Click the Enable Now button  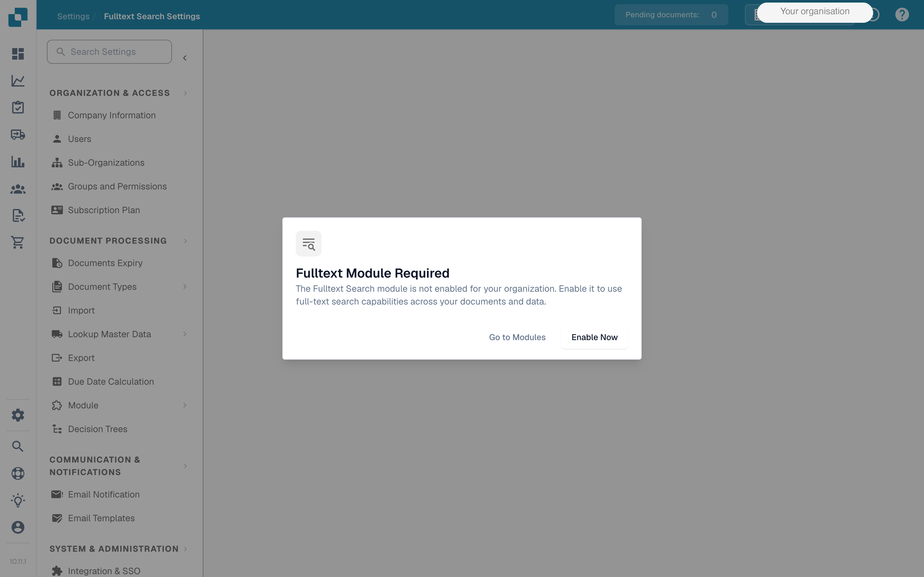pos(595,337)
